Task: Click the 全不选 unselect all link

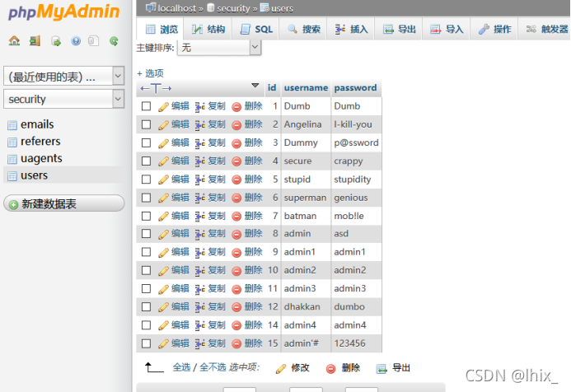Action: [213, 367]
